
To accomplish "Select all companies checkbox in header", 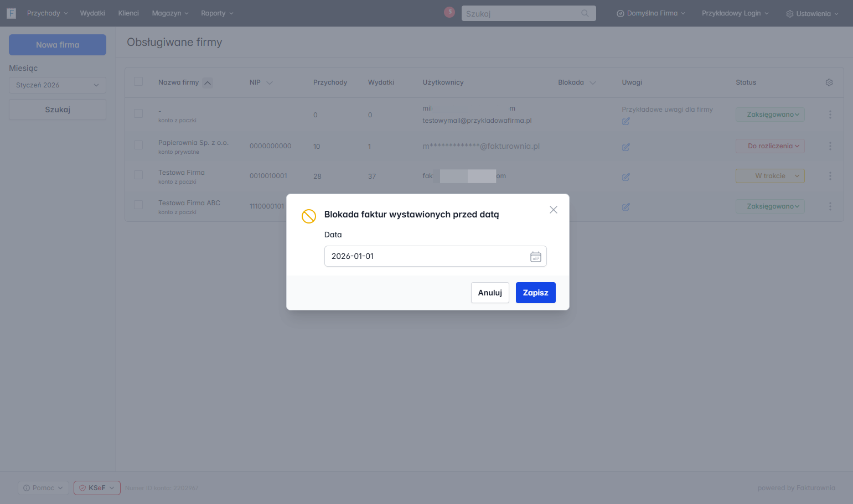I will [138, 82].
